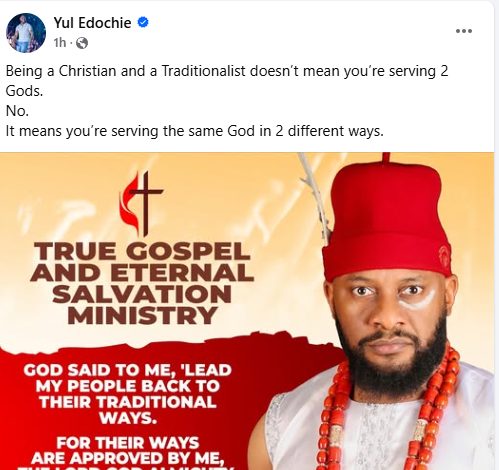The image size is (499, 470).
Task: Open the Yul Edochie name link
Action: point(92,23)
